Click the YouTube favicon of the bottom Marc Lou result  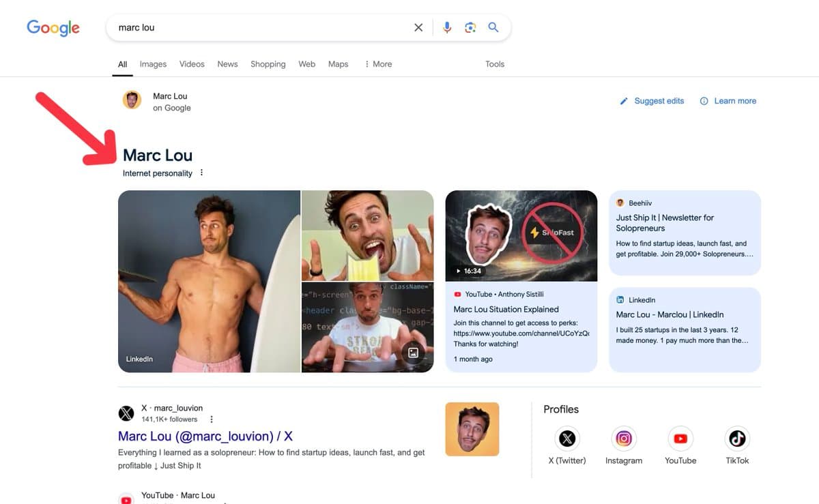tap(126, 499)
